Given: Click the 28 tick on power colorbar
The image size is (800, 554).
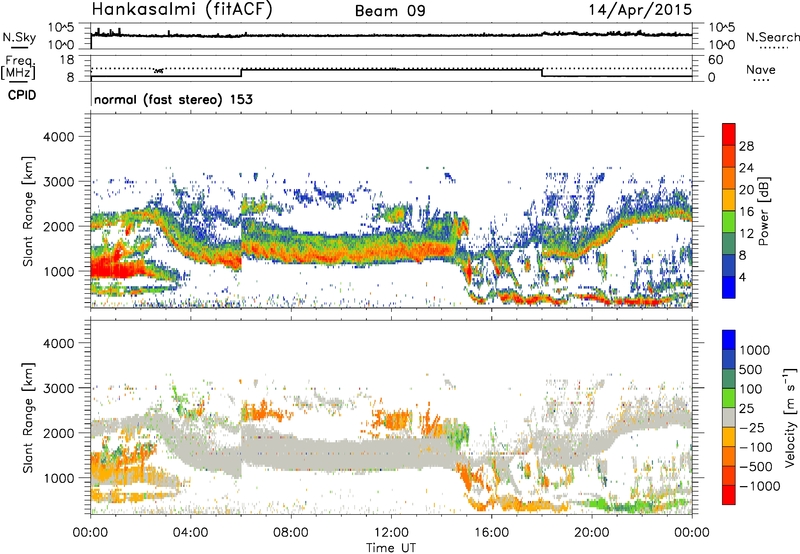Looking at the screenshot, I should (746, 146).
